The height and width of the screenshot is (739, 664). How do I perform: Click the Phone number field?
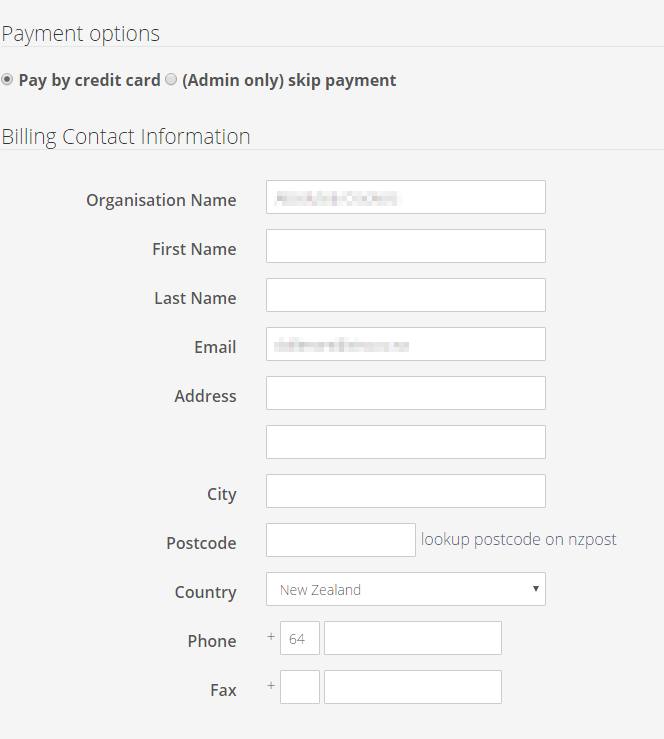pyautogui.click(x=412, y=639)
